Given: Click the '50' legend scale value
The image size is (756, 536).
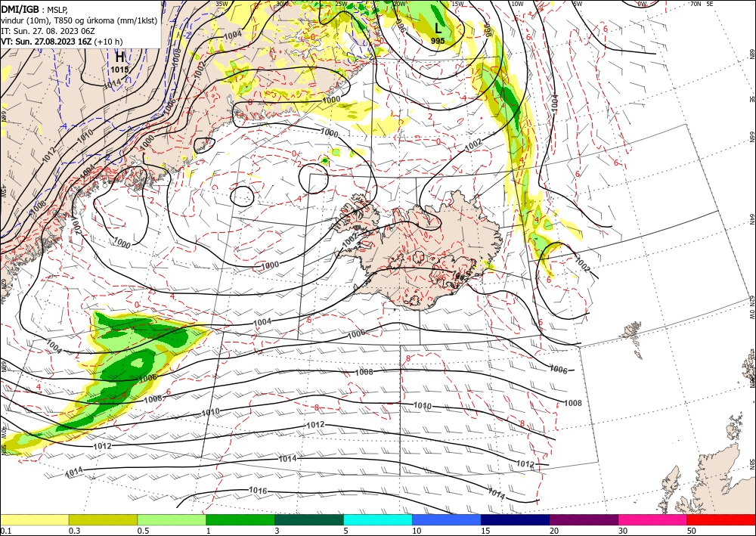Looking at the screenshot, I should [x=692, y=531].
